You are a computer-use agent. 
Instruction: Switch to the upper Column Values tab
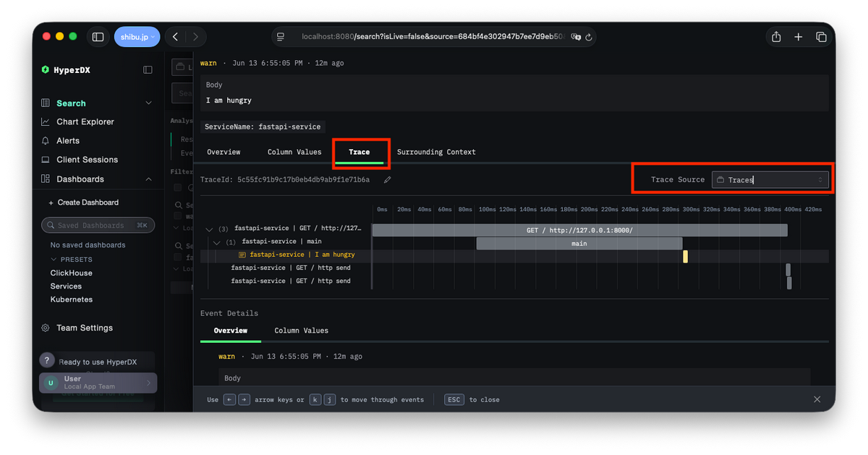[x=294, y=152]
